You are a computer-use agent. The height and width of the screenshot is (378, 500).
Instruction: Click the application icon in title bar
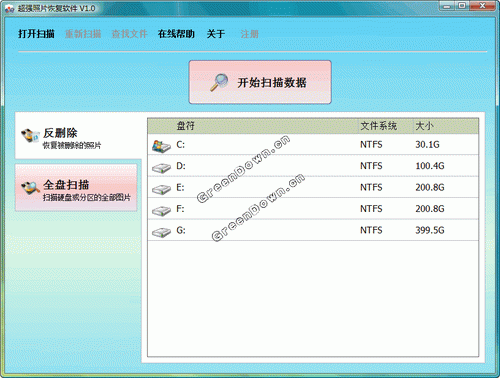[x=9, y=9]
